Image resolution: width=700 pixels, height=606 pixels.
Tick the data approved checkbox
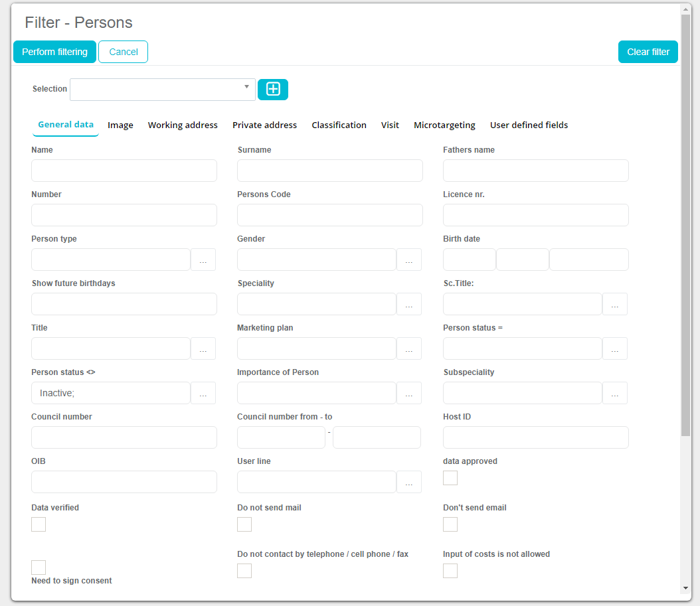(450, 478)
